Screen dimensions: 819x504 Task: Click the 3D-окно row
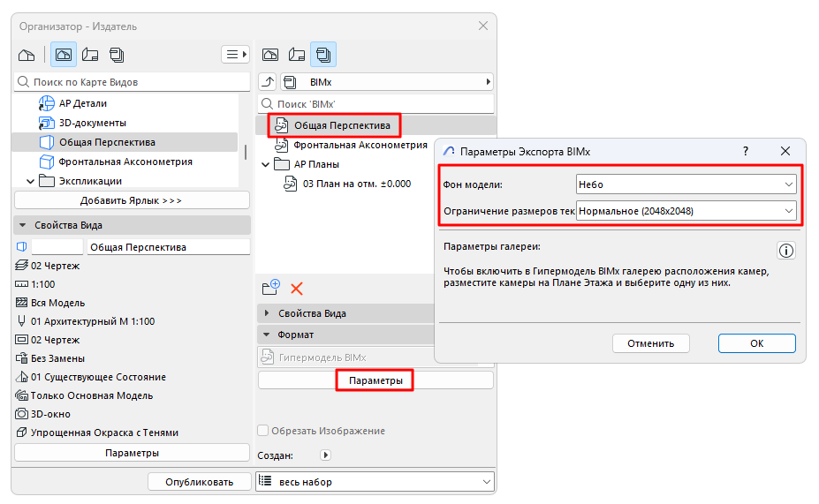[43, 414]
